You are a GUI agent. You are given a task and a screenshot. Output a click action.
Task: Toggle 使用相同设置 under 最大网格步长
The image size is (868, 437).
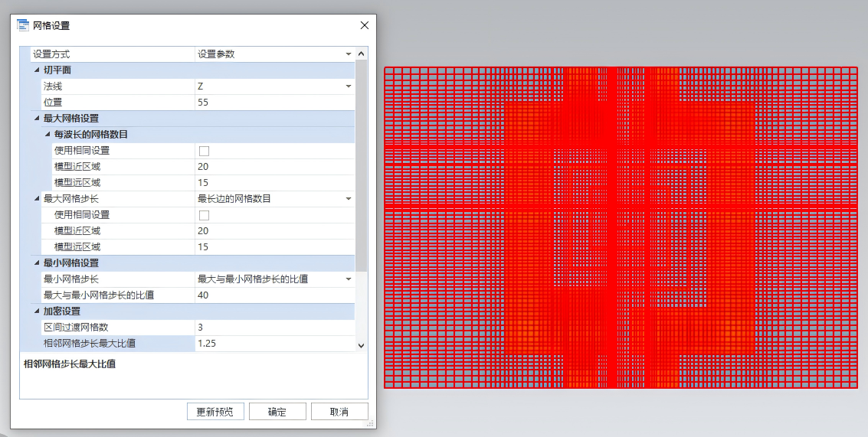(204, 215)
